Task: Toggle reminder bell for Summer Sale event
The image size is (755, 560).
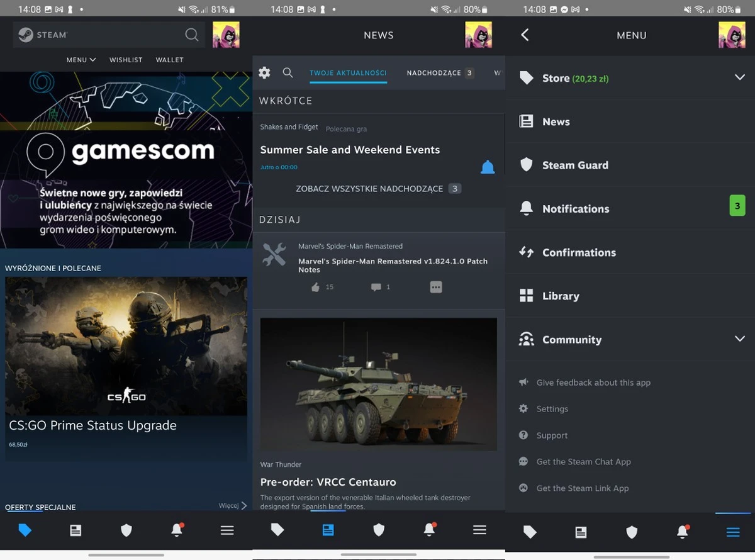Action: coord(488,167)
